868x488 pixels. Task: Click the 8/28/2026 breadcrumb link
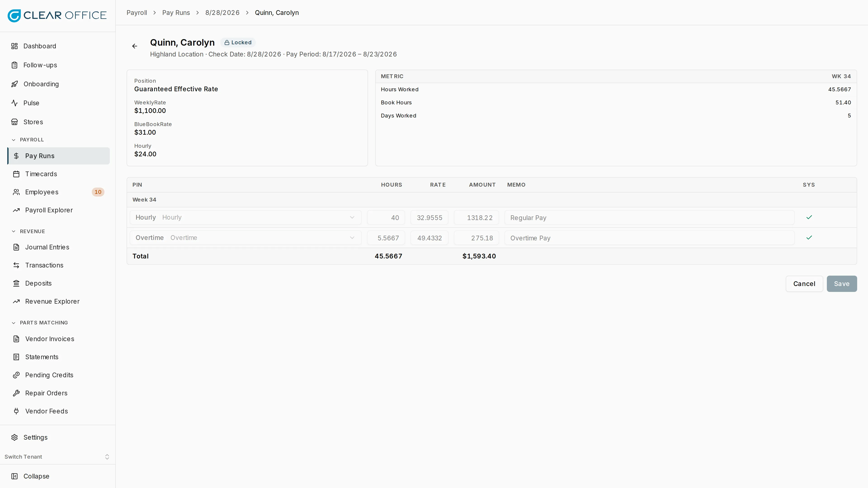(222, 13)
